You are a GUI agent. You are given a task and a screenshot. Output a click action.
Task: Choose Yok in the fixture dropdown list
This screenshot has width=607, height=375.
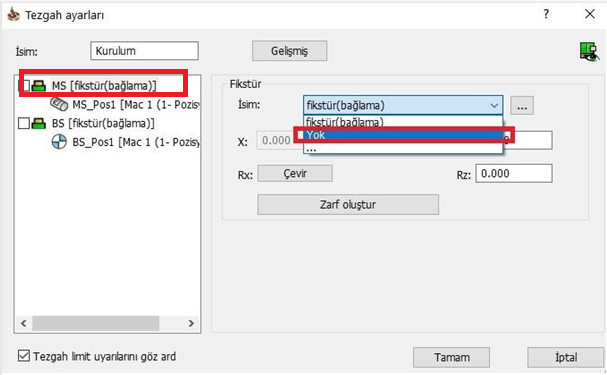click(403, 135)
